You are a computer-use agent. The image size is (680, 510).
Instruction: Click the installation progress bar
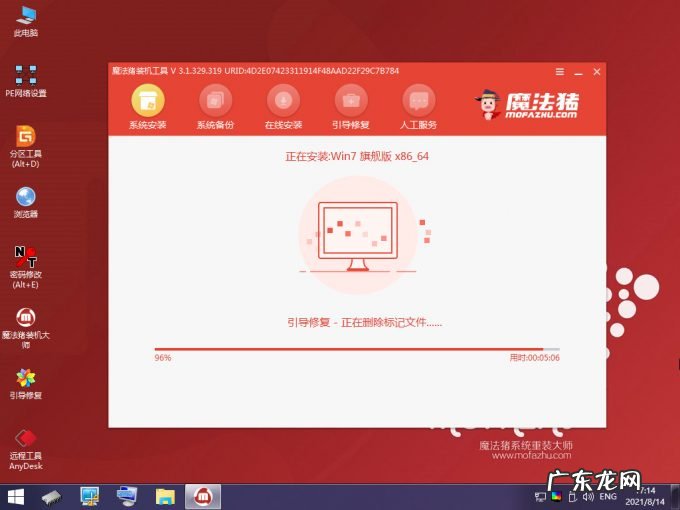click(357, 349)
